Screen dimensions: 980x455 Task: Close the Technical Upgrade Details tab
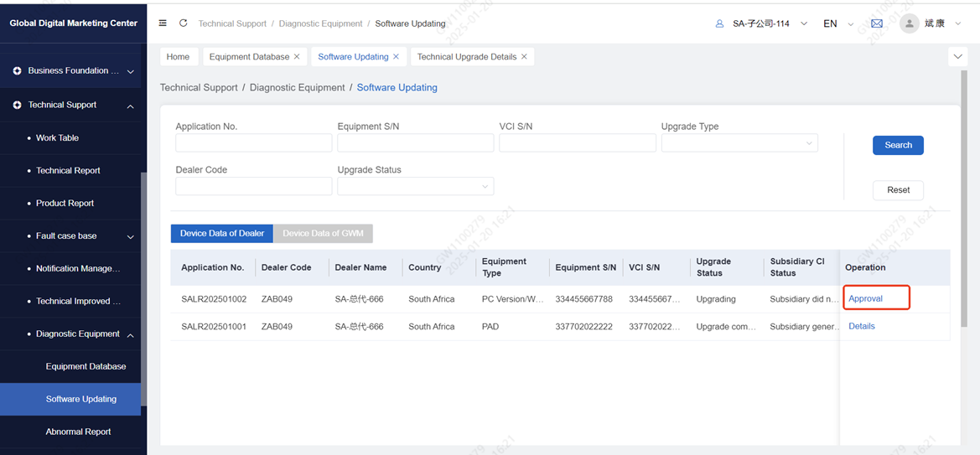click(524, 57)
